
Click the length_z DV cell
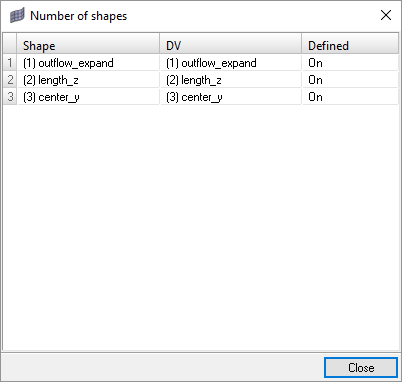pos(231,80)
